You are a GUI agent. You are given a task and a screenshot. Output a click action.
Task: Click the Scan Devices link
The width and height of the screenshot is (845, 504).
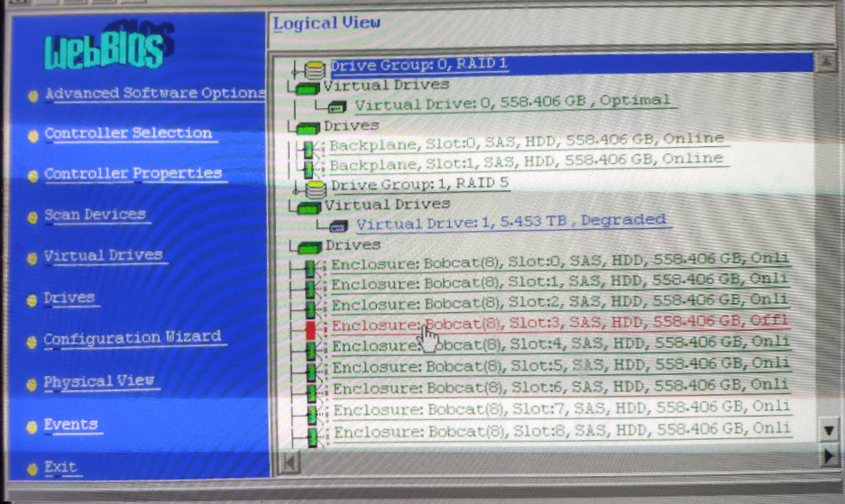coord(95,215)
